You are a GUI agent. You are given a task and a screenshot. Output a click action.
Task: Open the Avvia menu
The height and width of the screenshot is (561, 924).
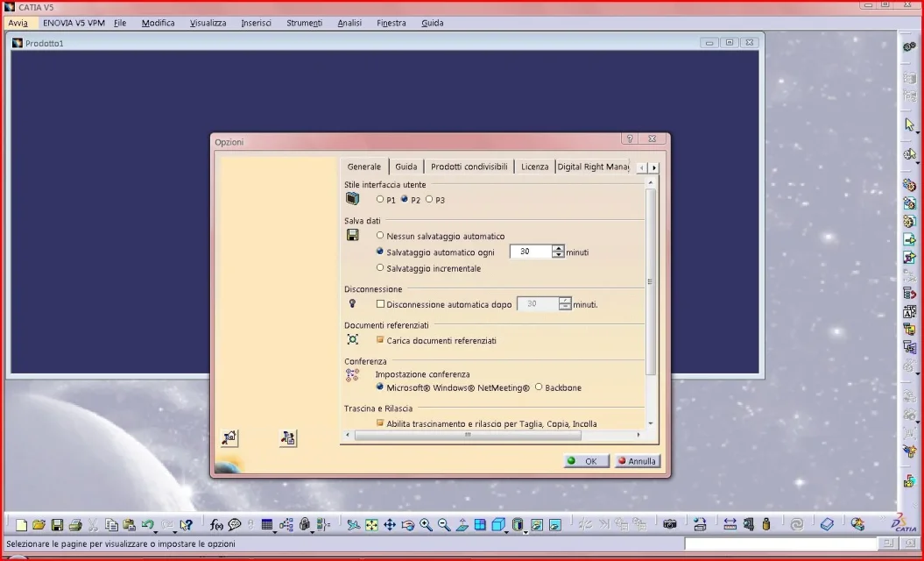pyautogui.click(x=18, y=23)
